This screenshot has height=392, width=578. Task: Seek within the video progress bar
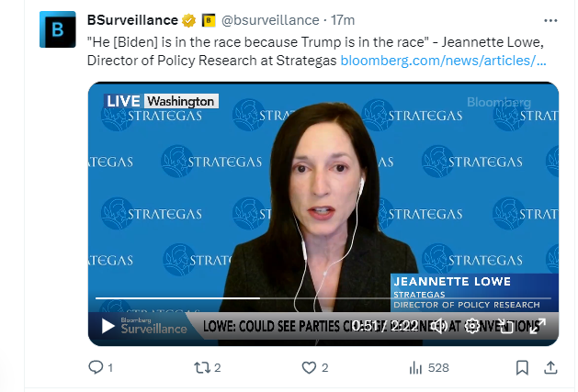(323, 297)
